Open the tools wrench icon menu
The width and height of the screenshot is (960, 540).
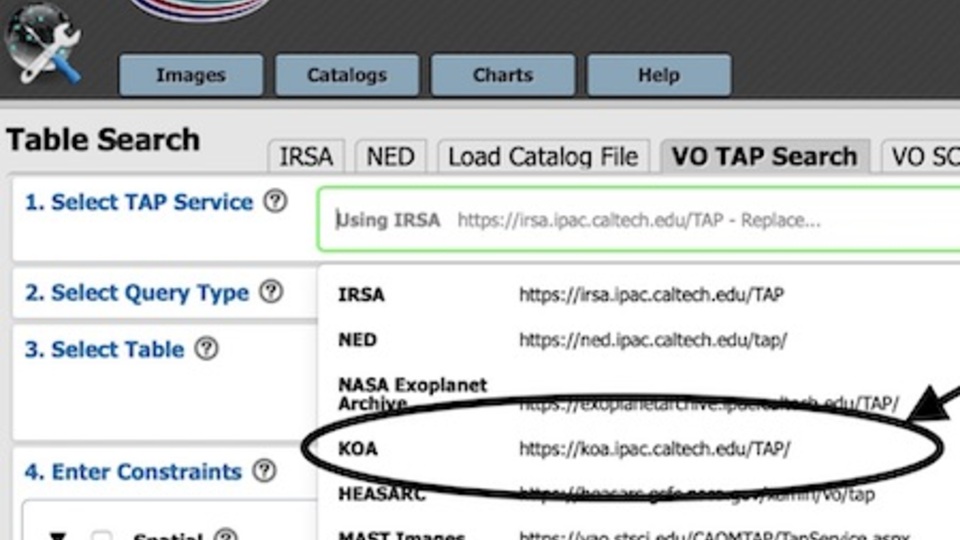coord(42,45)
